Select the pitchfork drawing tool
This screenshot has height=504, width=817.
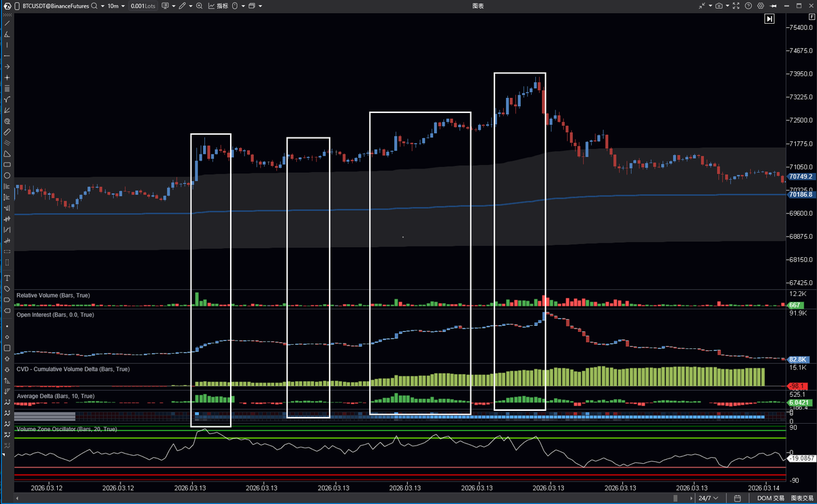pyautogui.click(x=7, y=99)
